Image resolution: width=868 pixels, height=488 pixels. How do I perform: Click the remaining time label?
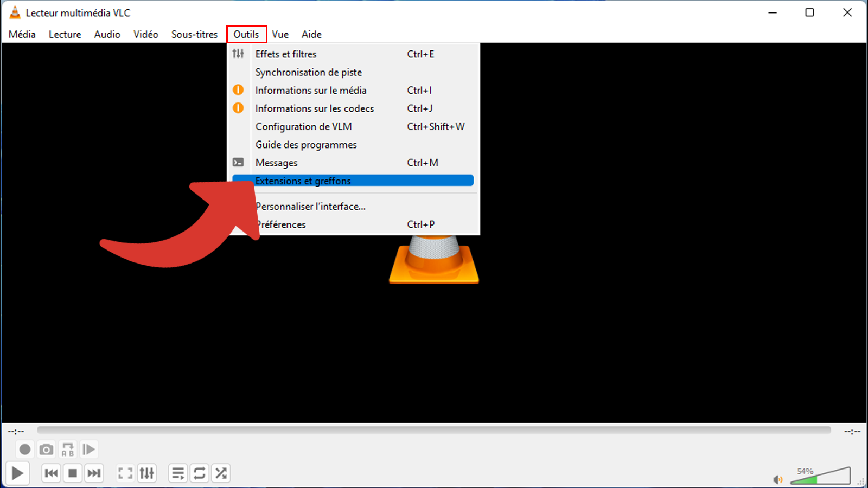[x=852, y=432]
